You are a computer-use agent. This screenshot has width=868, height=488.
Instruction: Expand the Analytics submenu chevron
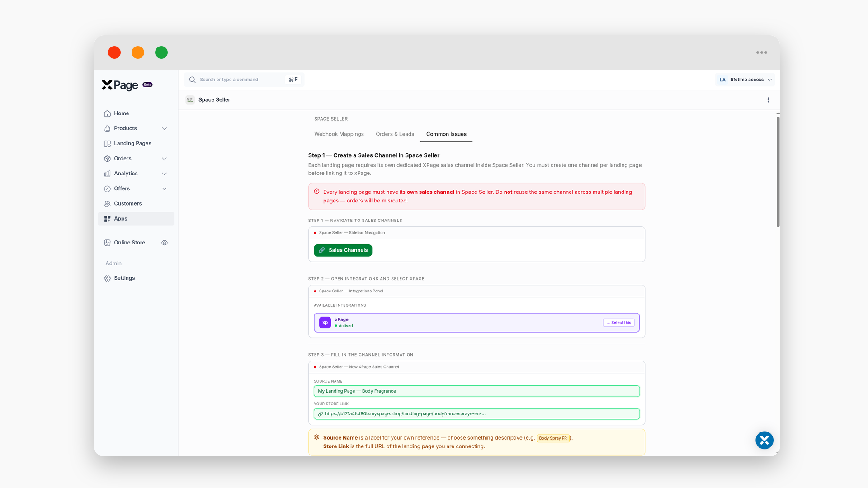tap(165, 174)
